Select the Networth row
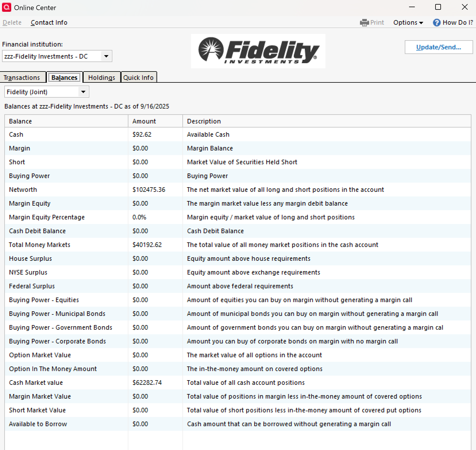The width and height of the screenshot is (476, 450). 238,190
